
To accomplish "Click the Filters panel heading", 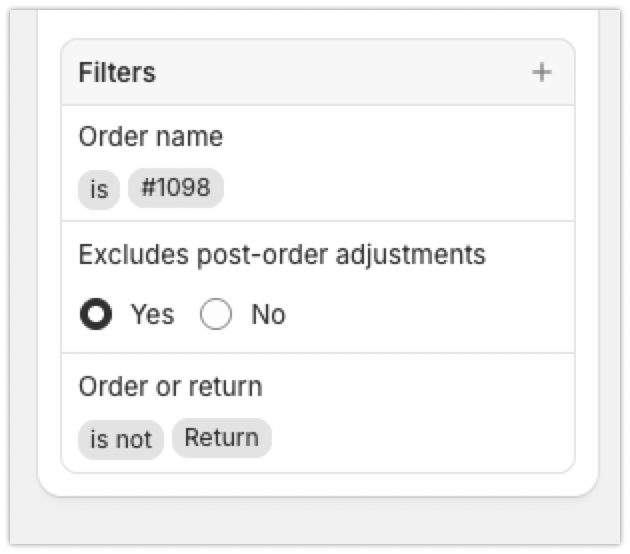I will tap(117, 73).
